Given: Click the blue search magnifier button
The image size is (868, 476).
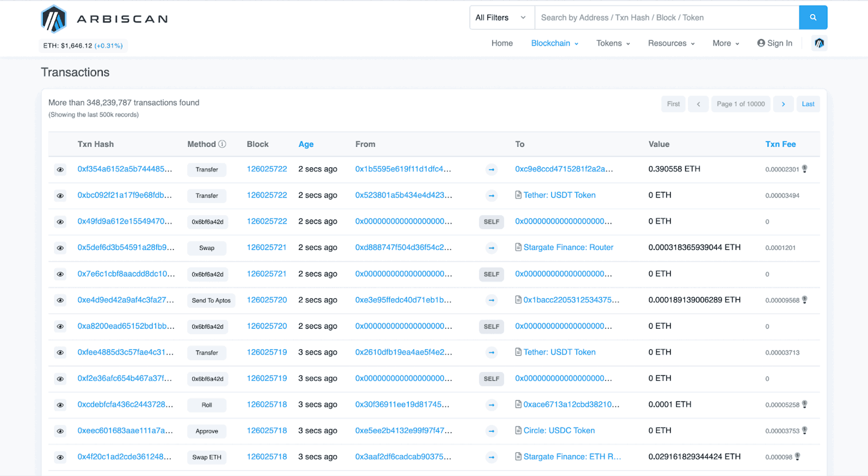Looking at the screenshot, I should click(813, 17).
